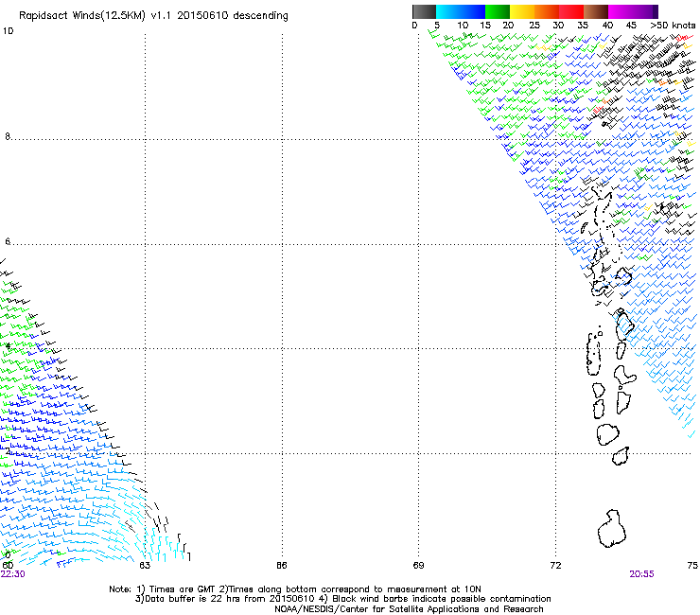Click the purple time stamp '20:55'
The width and height of the screenshot is (700, 615).
[x=642, y=574]
